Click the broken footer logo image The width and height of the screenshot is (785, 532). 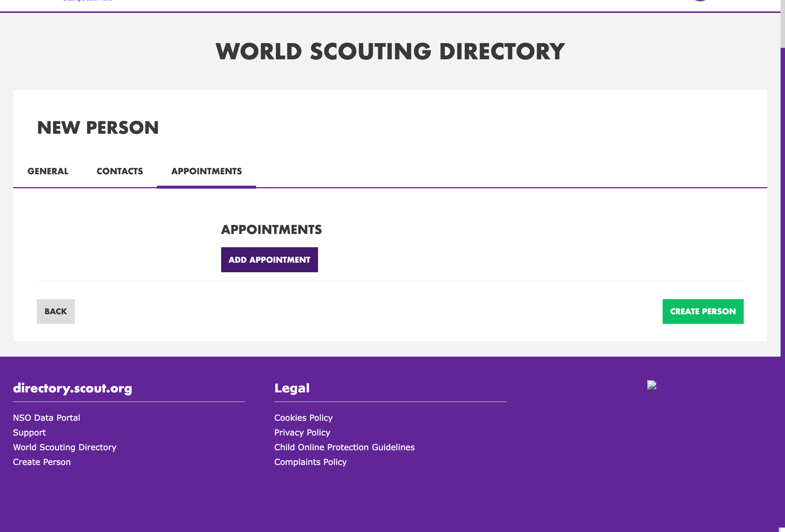[x=652, y=385]
